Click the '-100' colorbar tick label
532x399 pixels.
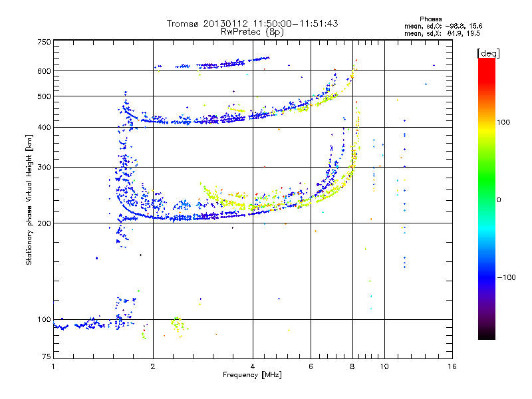(x=506, y=277)
